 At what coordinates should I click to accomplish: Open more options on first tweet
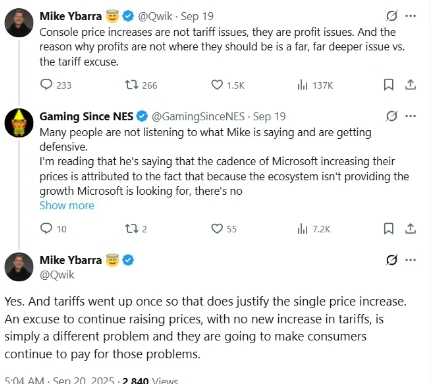click(x=410, y=16)
